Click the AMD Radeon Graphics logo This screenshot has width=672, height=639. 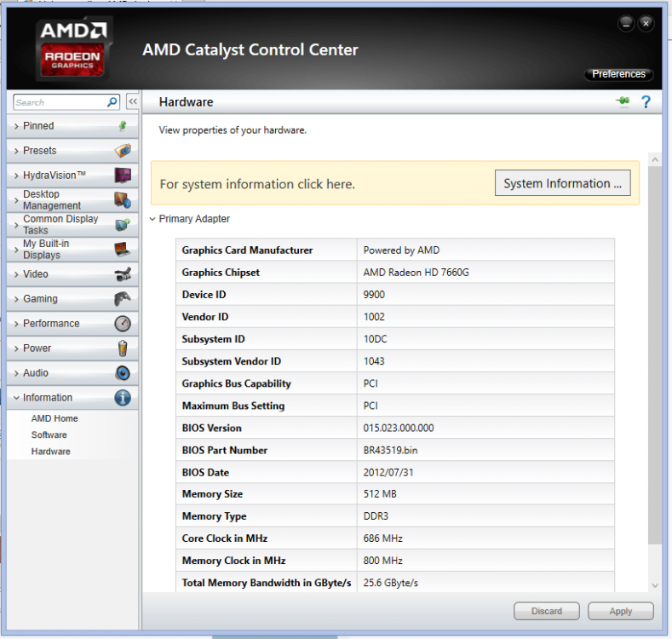coord(73,48)
